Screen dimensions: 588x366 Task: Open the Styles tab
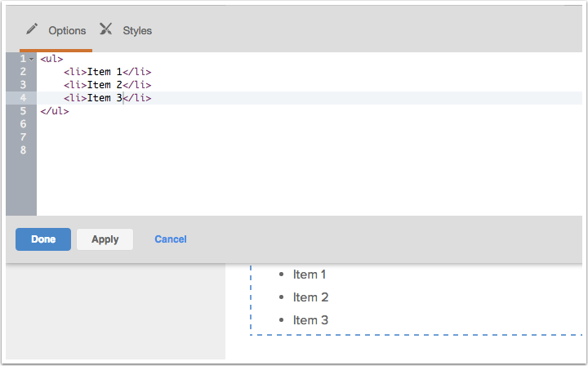tap(137, 30)
